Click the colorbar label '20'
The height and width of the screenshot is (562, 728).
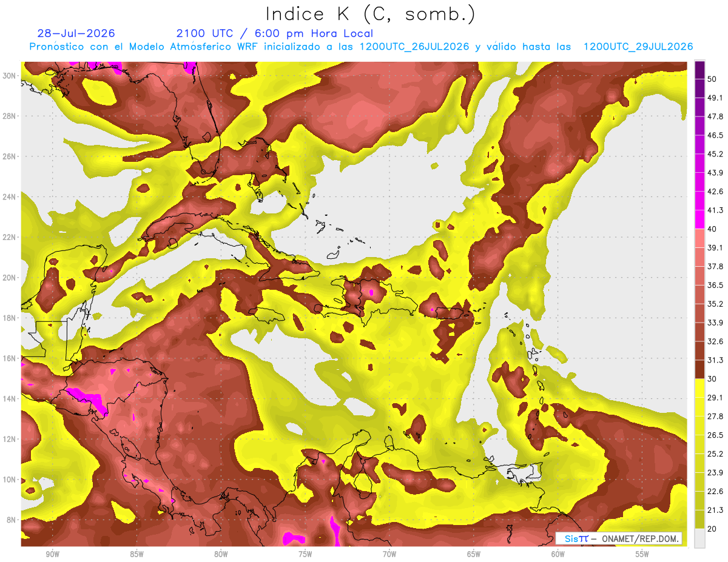[x=713, y=529]
